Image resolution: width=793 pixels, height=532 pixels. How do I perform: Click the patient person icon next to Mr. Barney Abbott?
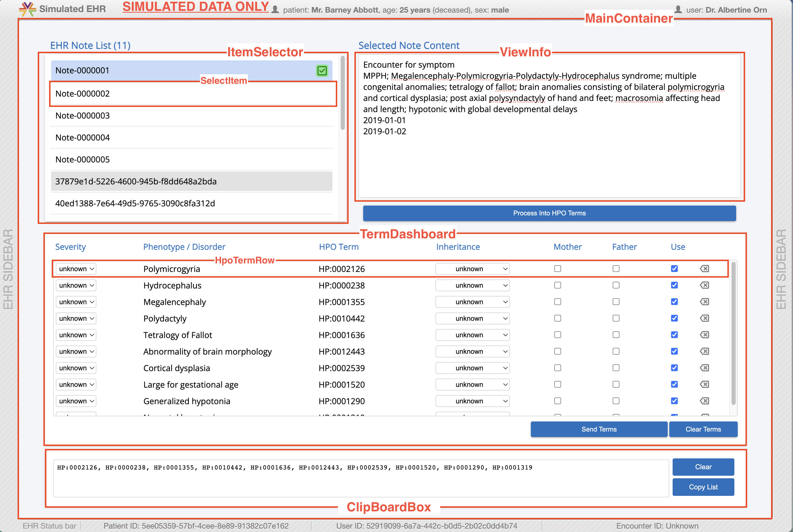pyautogui.click(x=276, y=10)
